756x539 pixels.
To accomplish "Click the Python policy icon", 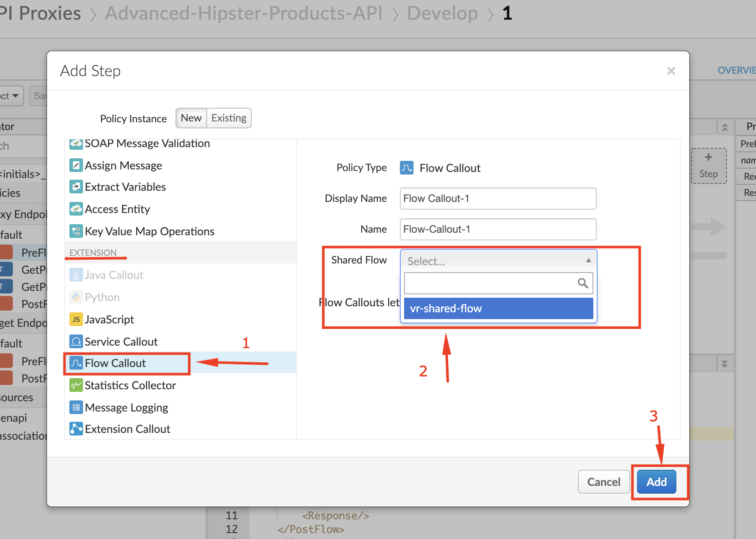I will pos(76,297).
